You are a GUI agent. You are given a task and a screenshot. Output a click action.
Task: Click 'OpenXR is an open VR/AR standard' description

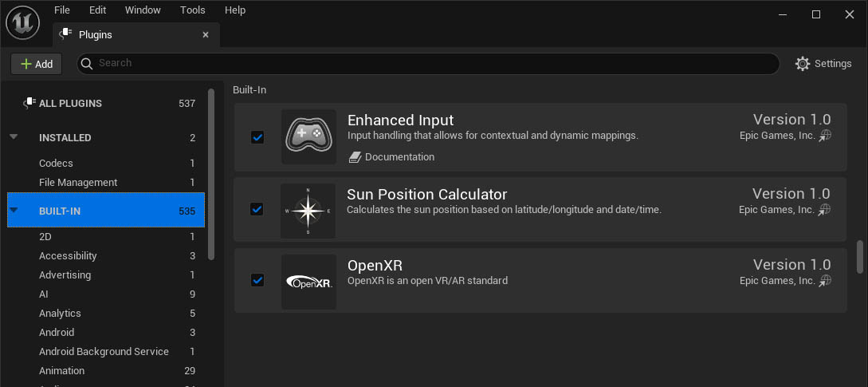pos(427,281)
